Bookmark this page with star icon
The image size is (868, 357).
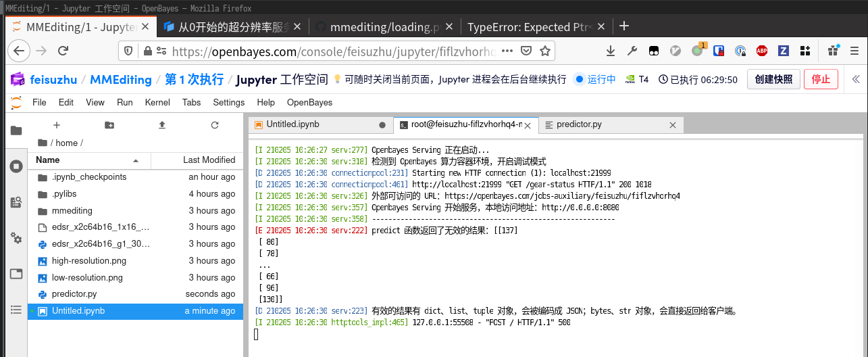click(x=545, y=51)
